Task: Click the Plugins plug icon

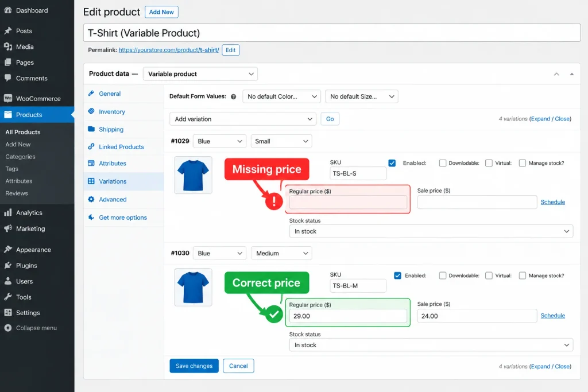Action: pyautogui.click(x=8, y=265)
